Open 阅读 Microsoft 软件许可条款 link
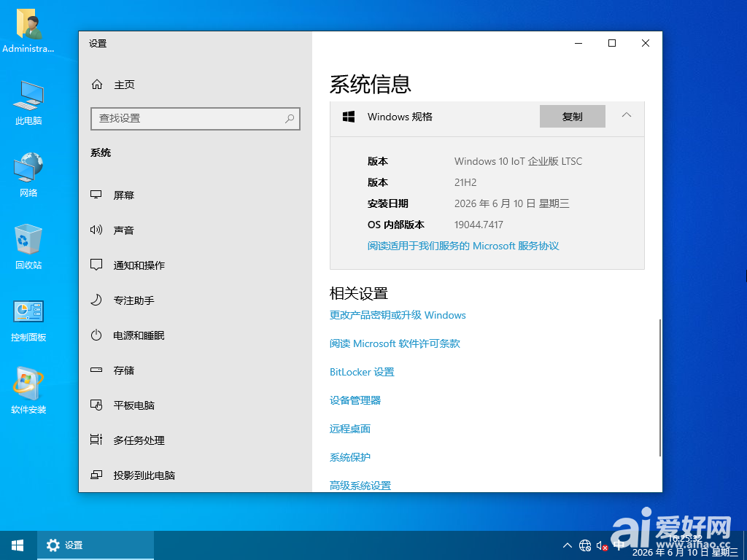747x560 pixels. (395, 344)
